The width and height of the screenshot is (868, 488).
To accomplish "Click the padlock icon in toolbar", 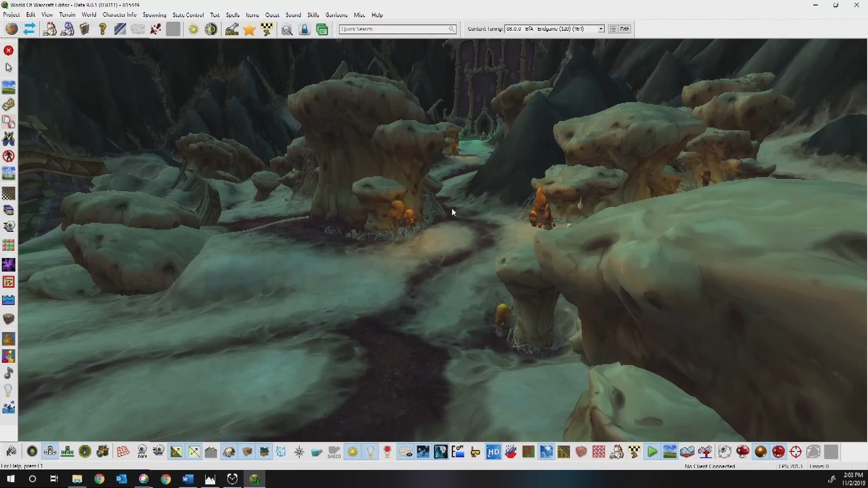I will tap(305, 30).
